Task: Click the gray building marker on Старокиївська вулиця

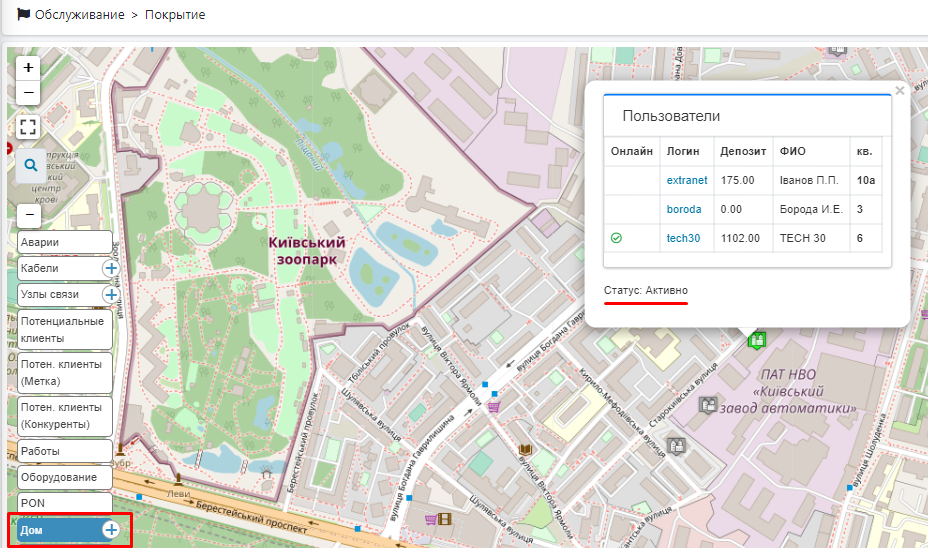Action: point(708,405)
